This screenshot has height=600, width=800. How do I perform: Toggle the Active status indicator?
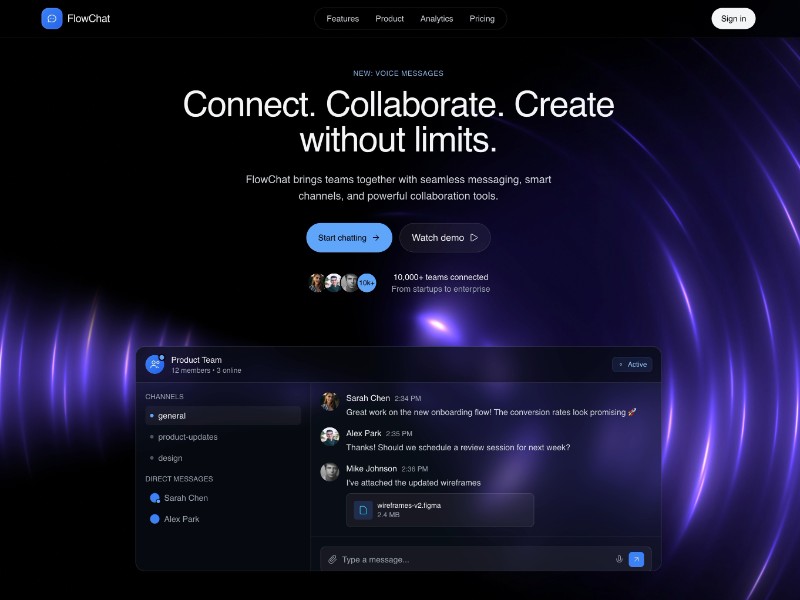pyautogui.click(x=632, y=364)
